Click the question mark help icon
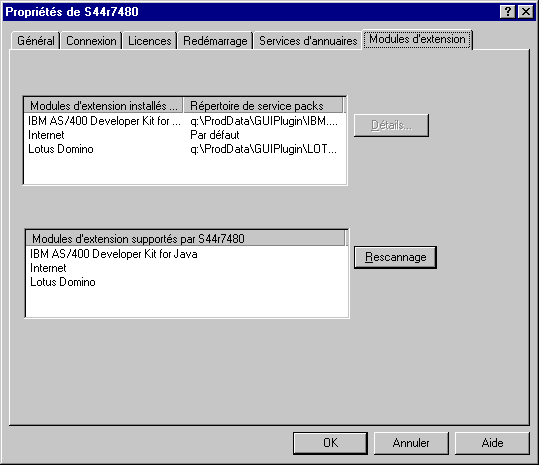539x465 pixels. tap(508, 12)
